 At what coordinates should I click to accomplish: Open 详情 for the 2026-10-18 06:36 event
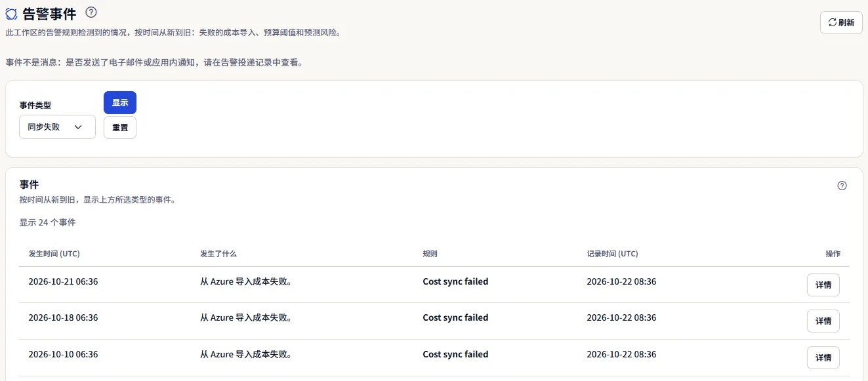pos(823,321)
